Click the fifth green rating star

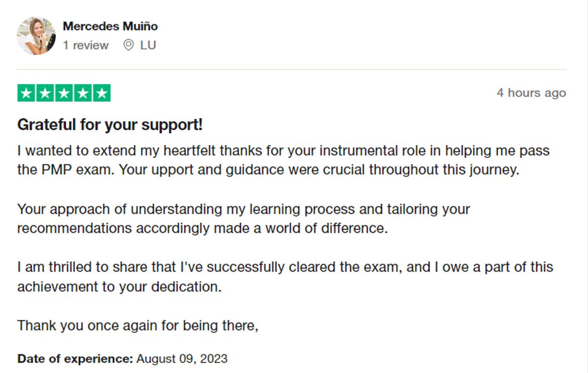pos(101,93)
